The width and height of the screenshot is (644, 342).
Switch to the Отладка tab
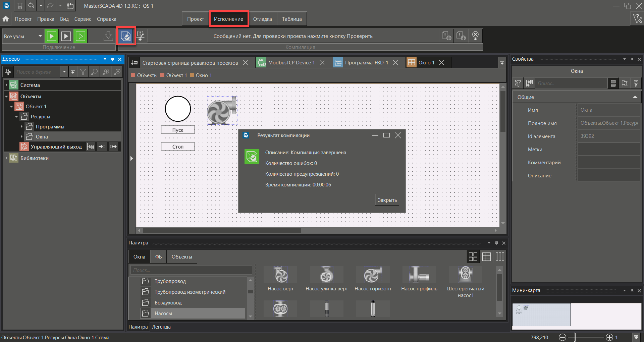pyautogui.click(x=262, y=19)
